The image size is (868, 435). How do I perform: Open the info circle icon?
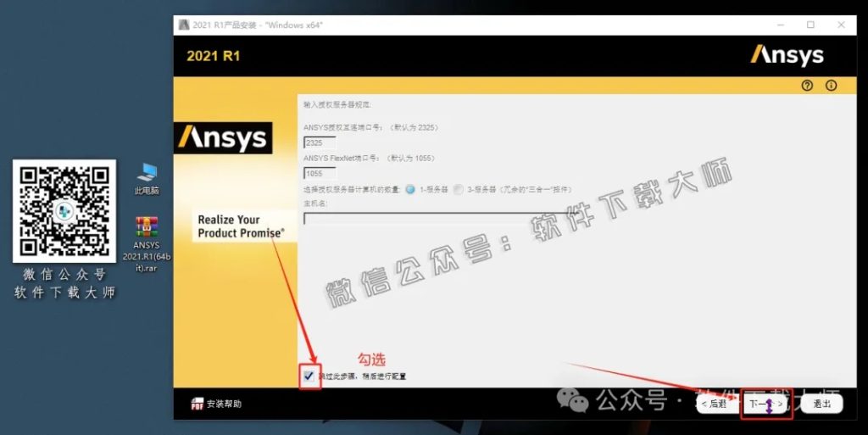click(x=831, y=86)
